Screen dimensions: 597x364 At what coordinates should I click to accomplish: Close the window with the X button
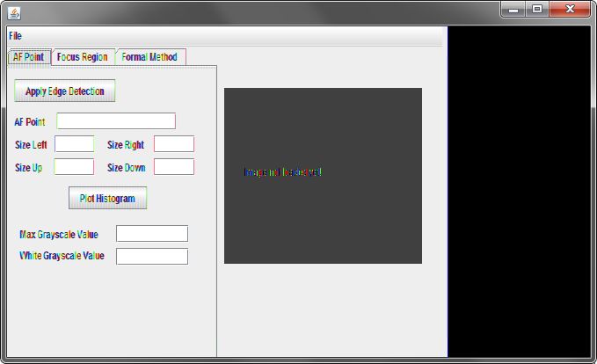click(x=570, y=10)
